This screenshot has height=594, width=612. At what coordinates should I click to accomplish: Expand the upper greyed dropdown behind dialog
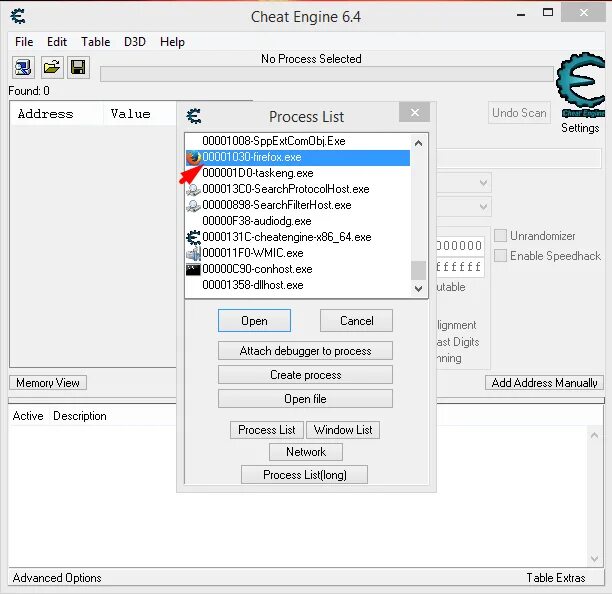coord(483,183)
